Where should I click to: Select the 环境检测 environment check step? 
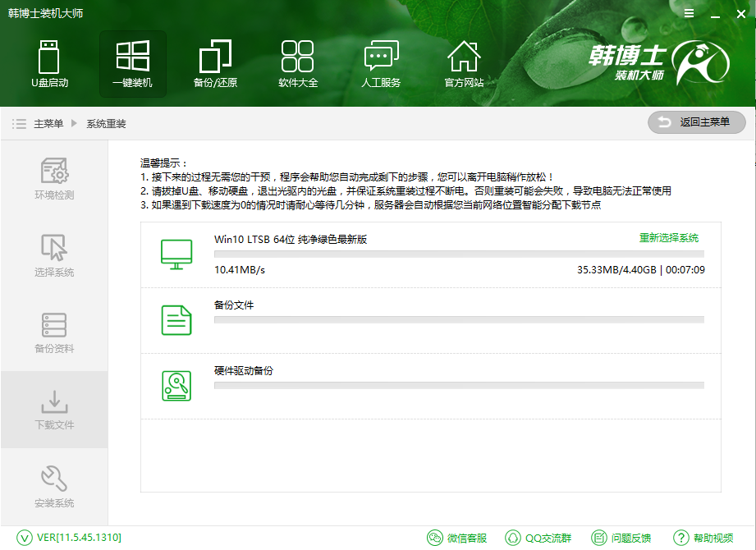(54, 181)
